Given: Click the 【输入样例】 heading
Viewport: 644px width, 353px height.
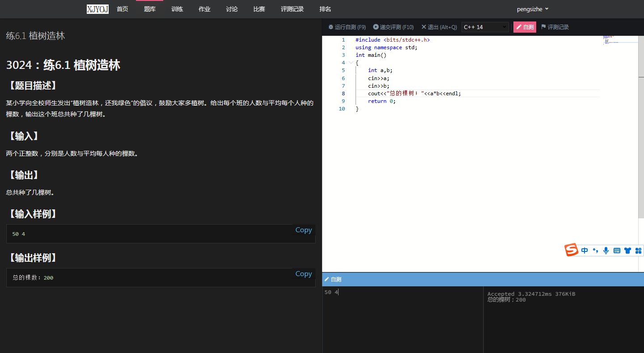Looking at the screenshot, I should (33, 214).
